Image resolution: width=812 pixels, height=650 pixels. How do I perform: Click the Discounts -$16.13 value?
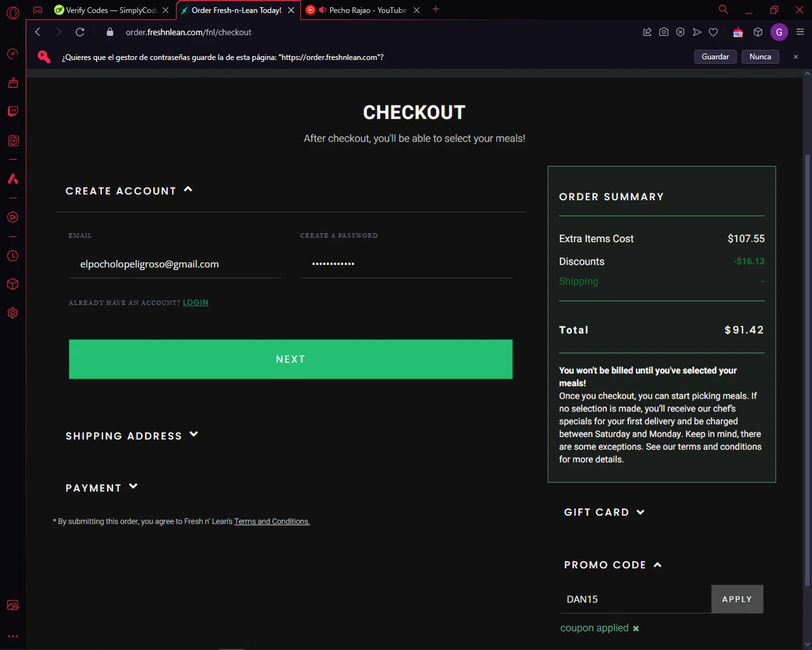tap(749, 261)
